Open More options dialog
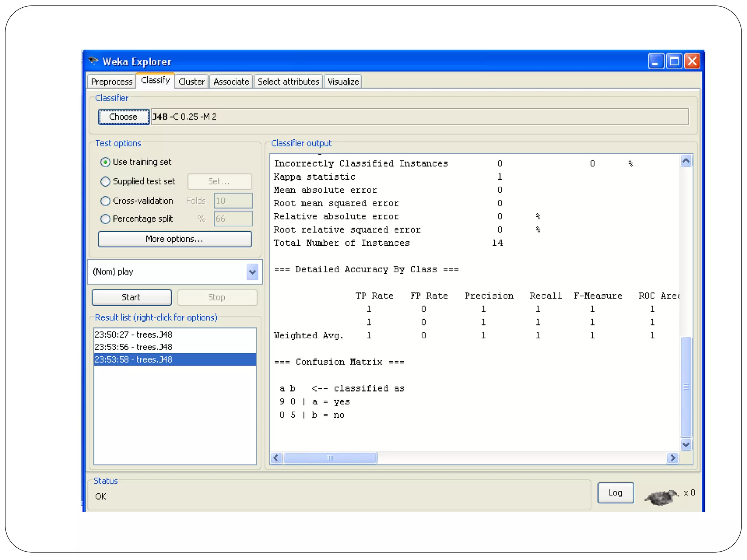The image size is (747, 560). click(175, 239)
